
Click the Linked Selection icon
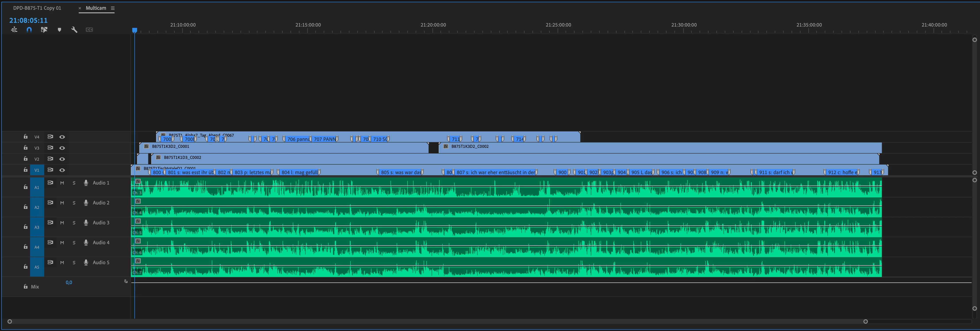point(44,30)
